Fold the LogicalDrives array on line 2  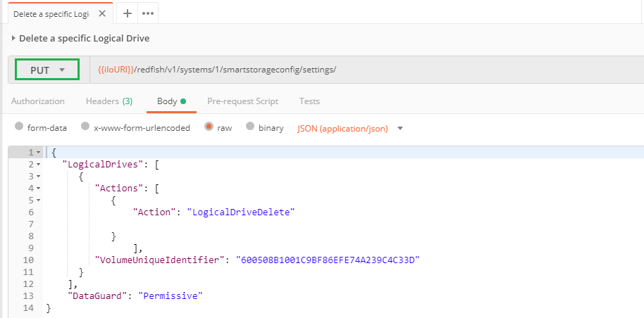[x=38, y=165]
